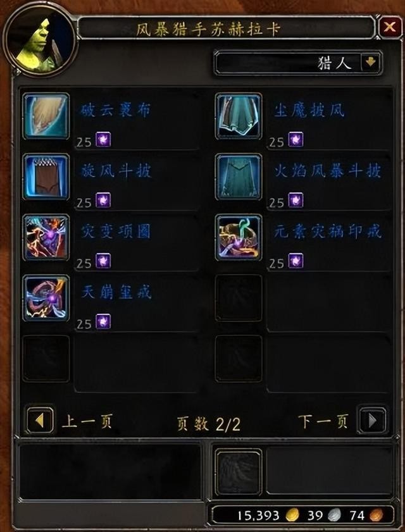Click the vendor portrait of 风暴猎手苏赫拉卡
Screen dimensions: 405x532
click(x=39, y=41)
